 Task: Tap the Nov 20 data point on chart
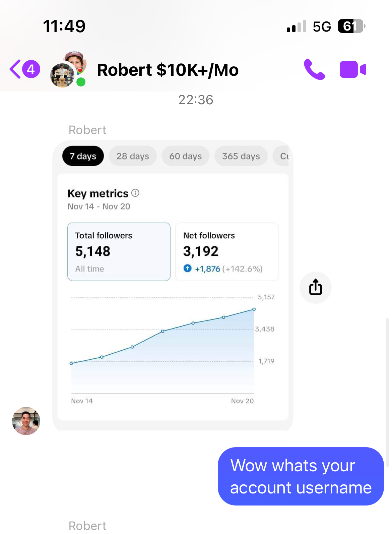tap(254, 309)
